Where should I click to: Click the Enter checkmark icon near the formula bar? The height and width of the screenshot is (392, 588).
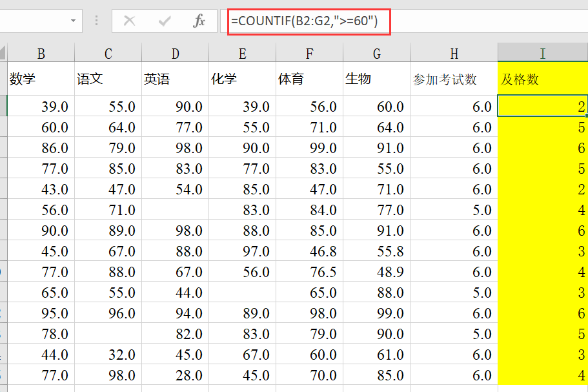click(x=163, y=21)
